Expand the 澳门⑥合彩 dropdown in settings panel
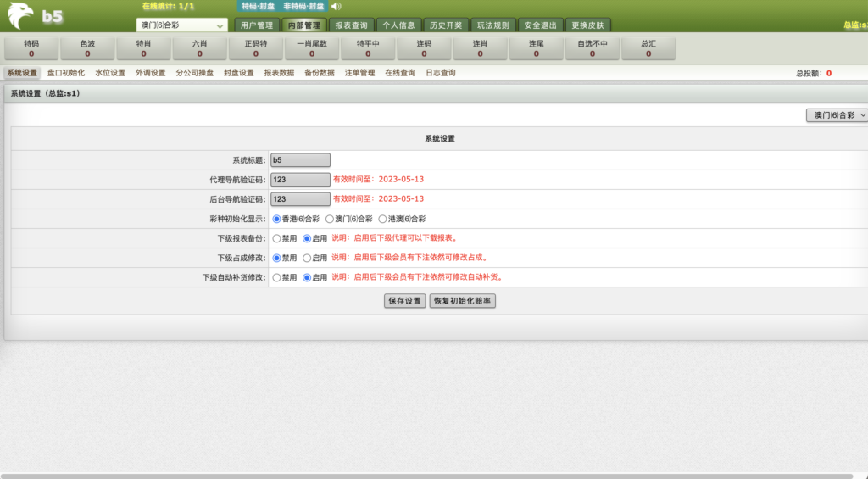 837,114
